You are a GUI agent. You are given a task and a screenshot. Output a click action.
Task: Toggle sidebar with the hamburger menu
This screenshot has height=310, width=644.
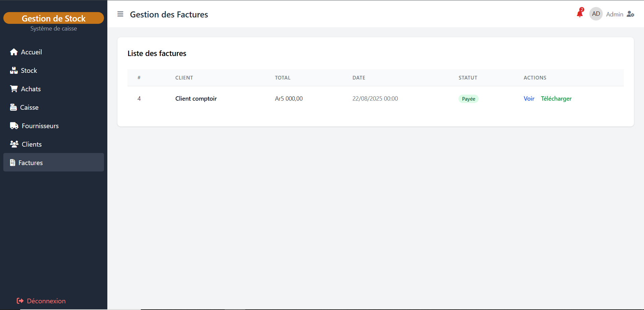point(120,14)
